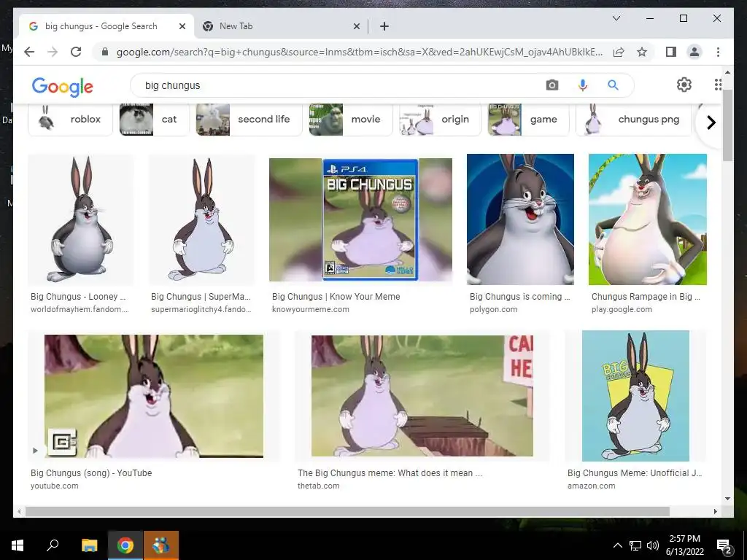Click the vertical scrollbar up arrow
Image resolution: width=747 pixels, height=560 pixels.
pyautogui.click(x=727, y=72)
